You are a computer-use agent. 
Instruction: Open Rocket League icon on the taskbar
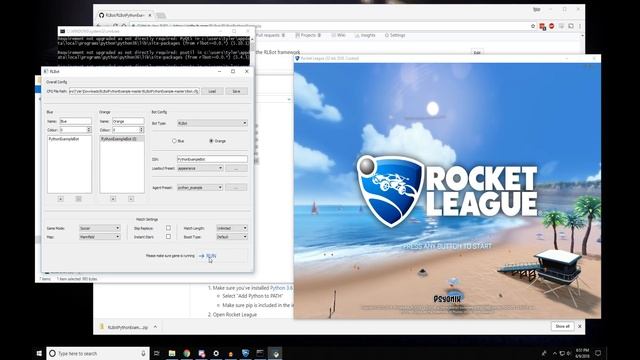pyautogui.click(x=245, y=353)
